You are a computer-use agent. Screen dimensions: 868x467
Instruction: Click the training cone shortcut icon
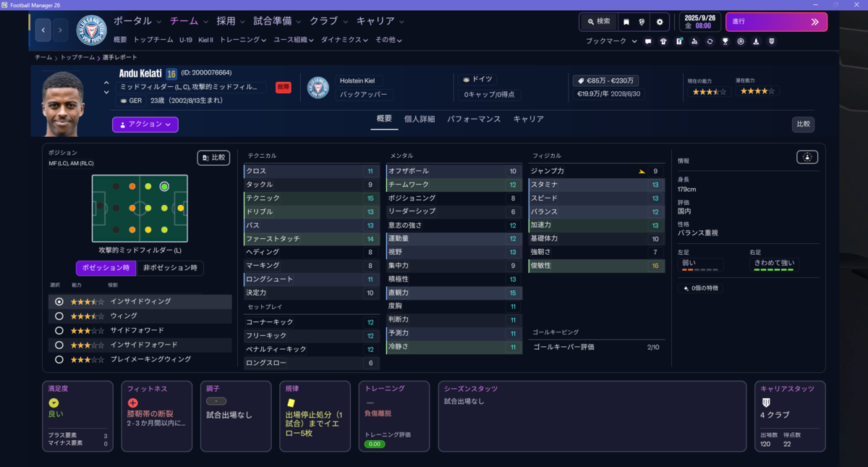pyautogui.click(x=756, y=41)
